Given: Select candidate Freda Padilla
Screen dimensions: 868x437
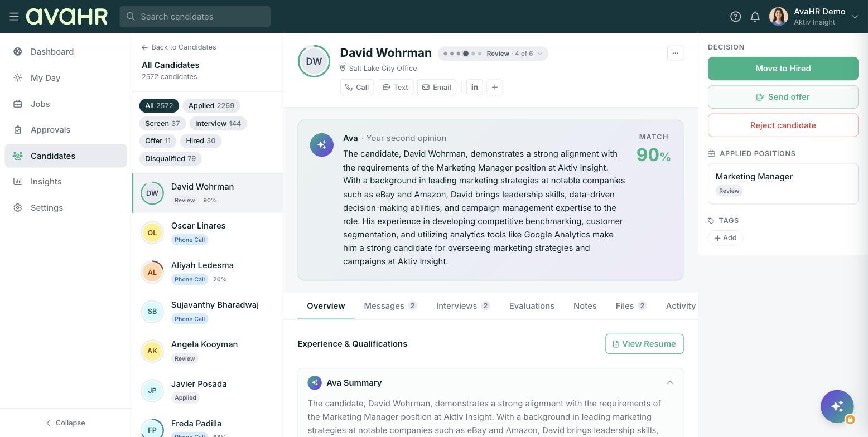Looking at the screenshot, I should pyautogui.click(x=208, y=425).
